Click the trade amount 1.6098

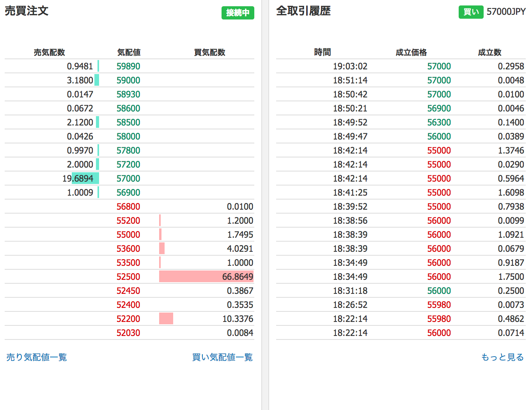[511, 193]
